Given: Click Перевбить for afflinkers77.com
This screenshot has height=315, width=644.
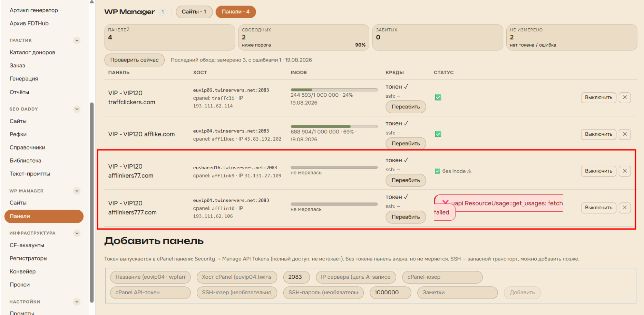Looking at the screenshot, I should click(406, 180).
